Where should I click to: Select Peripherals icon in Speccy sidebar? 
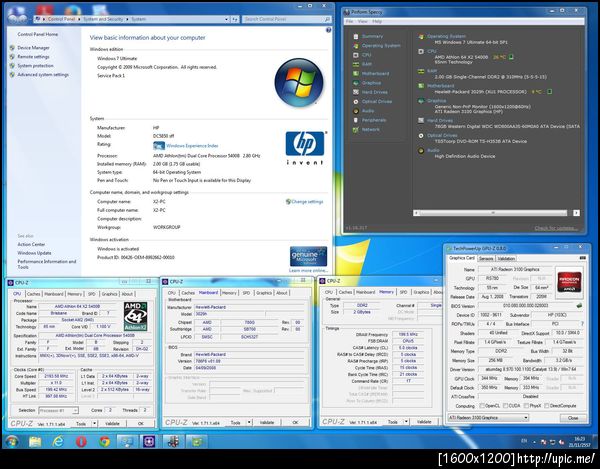356,120
